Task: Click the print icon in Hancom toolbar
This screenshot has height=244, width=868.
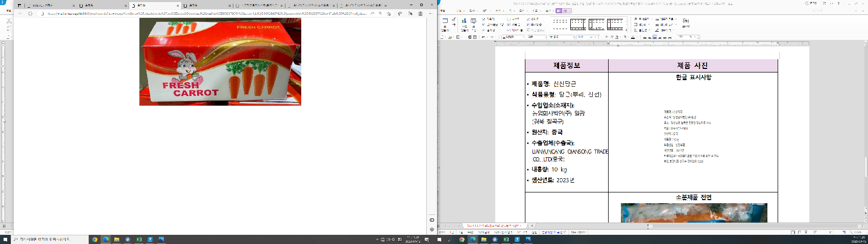Action: click(x=469, y=37)
